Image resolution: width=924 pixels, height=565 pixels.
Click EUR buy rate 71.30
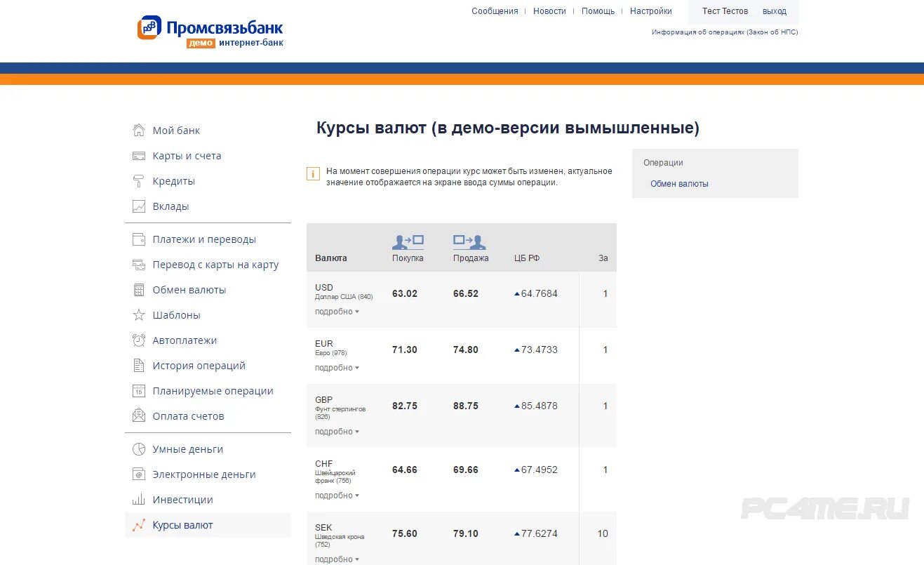(405, 350)
